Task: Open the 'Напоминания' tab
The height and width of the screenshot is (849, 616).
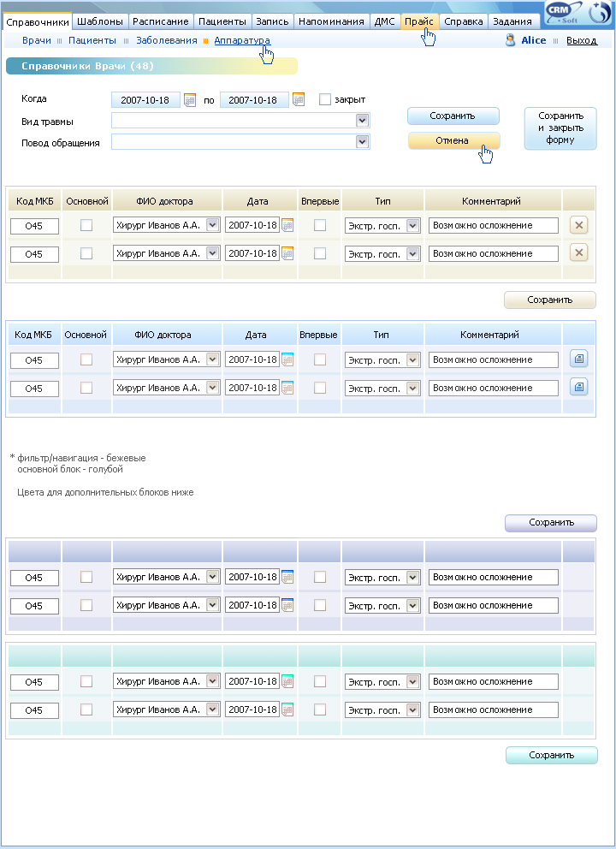Action: [x=331, y=21]
